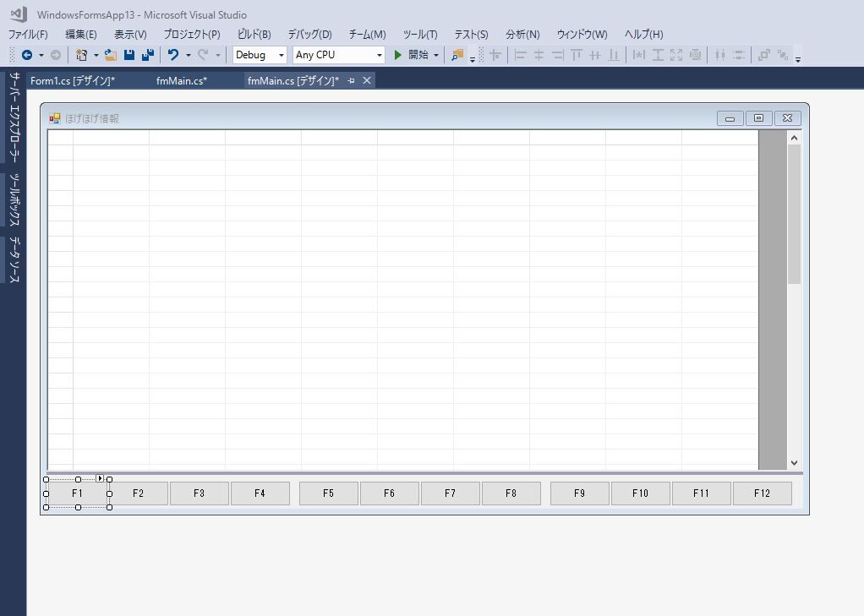The width and height of the screenshot is (864, 616).
Task: Select the F8 button on the form
Action: point(511,493)
